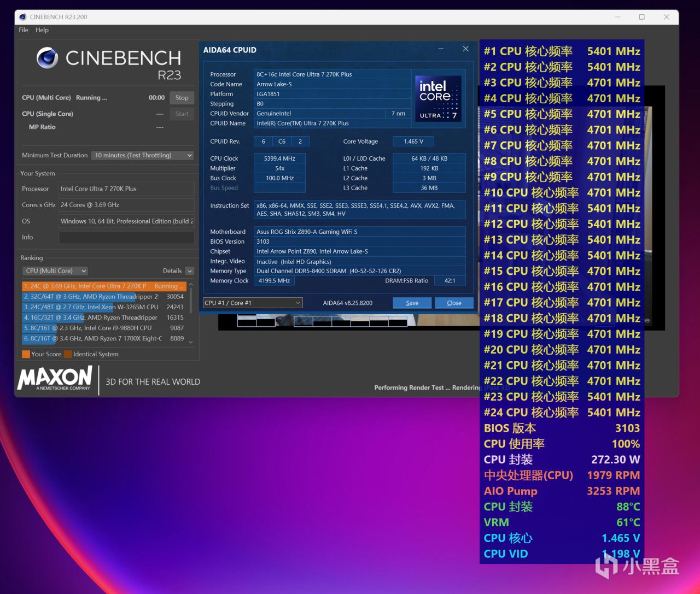Select ranking row 2 AMD Ryzen Threadripper 32C/64T
The height and width of the screenshot is (594, 700).
click(104, 297)
